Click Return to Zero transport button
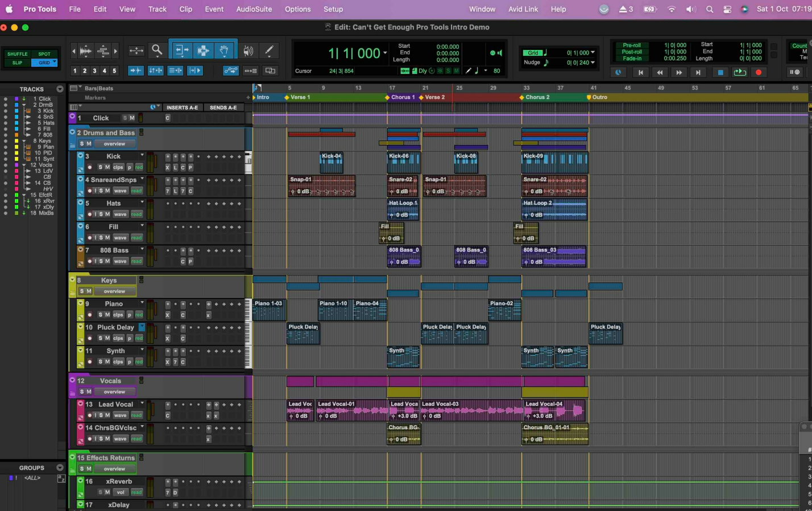This screenshot has height=511, width=812. coord(641,72)
